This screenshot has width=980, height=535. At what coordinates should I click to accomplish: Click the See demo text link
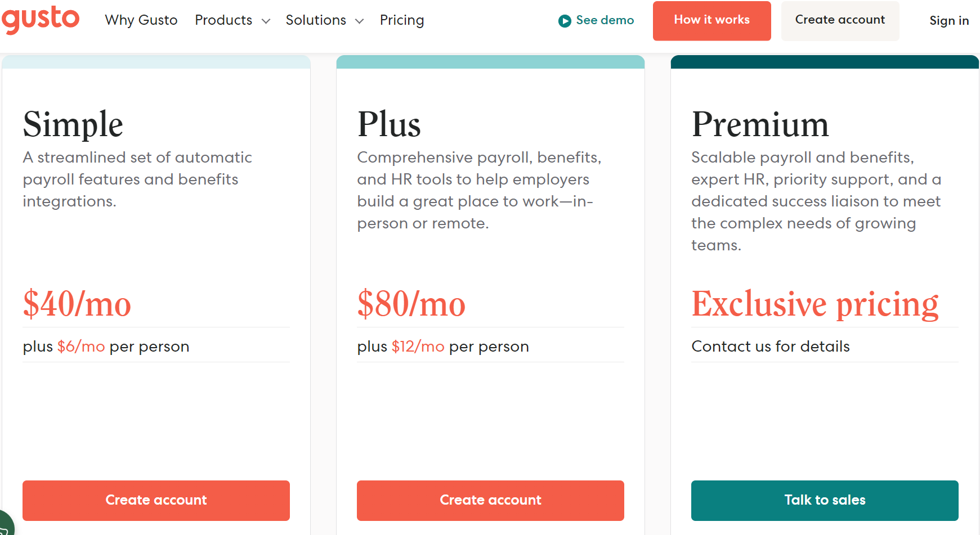tap(605, 20)
